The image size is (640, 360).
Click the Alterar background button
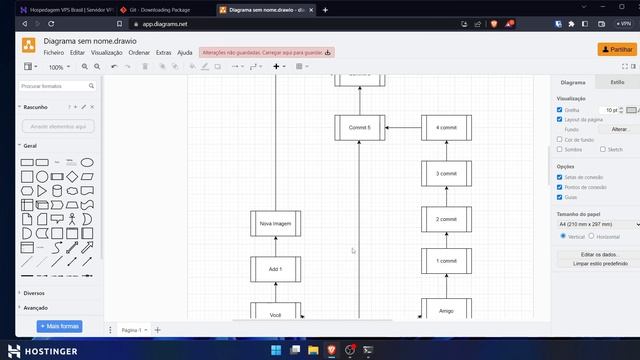tap(619, 129)
